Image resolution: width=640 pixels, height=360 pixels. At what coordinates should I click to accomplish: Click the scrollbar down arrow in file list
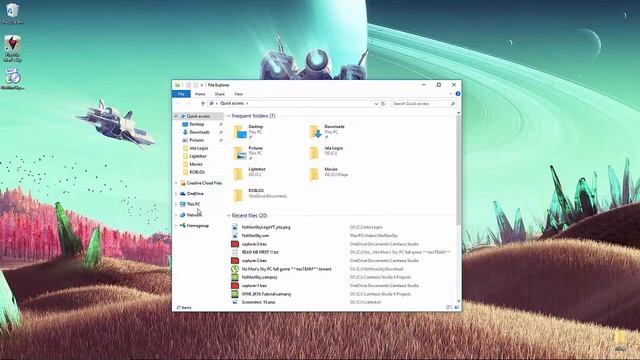click(458, 301)
